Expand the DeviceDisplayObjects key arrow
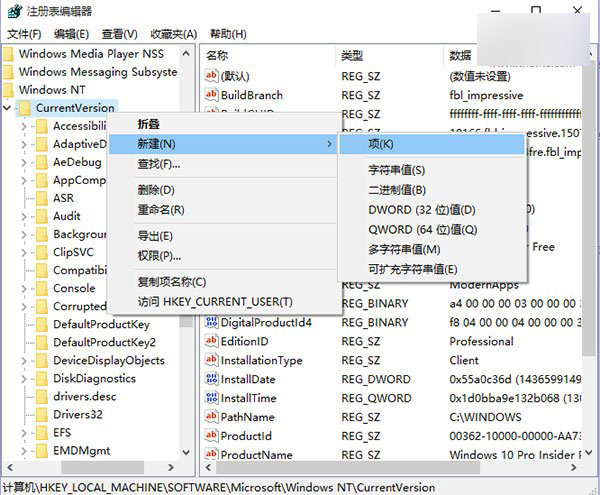Image resolution: width=600 pixels, height=495 pixels. point(27,361)
